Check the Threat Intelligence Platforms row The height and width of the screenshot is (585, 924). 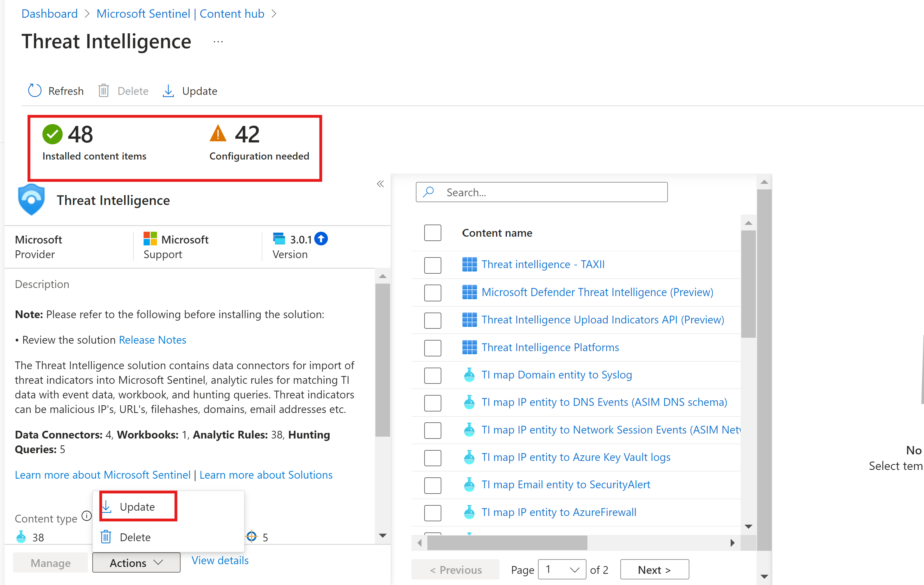click(x=432, y=348)
